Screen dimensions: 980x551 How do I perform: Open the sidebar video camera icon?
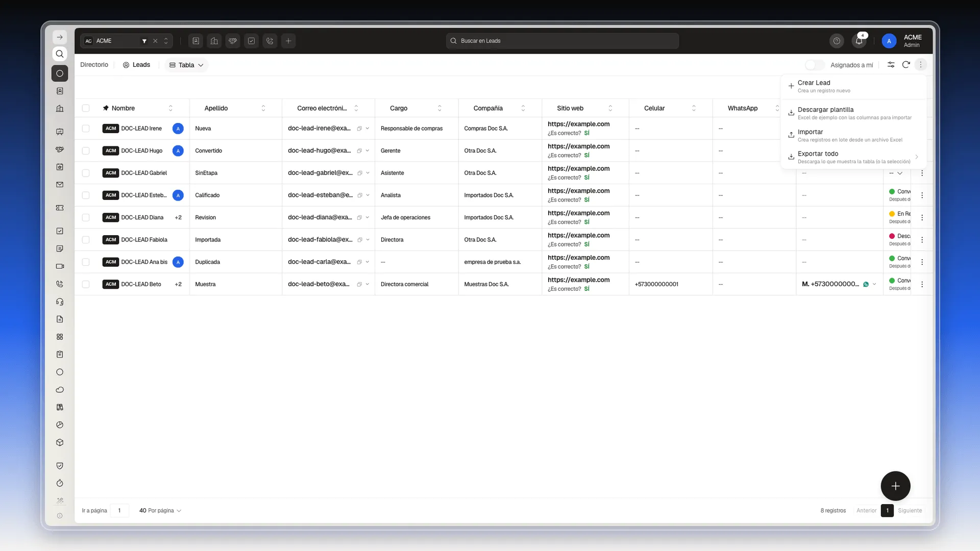coord(60,266)
